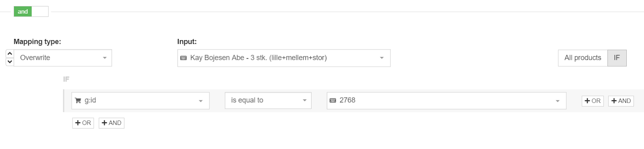Viewport: 644px width, 149px height.
Task: Open the g:id field dropdown
Action: 140,100
